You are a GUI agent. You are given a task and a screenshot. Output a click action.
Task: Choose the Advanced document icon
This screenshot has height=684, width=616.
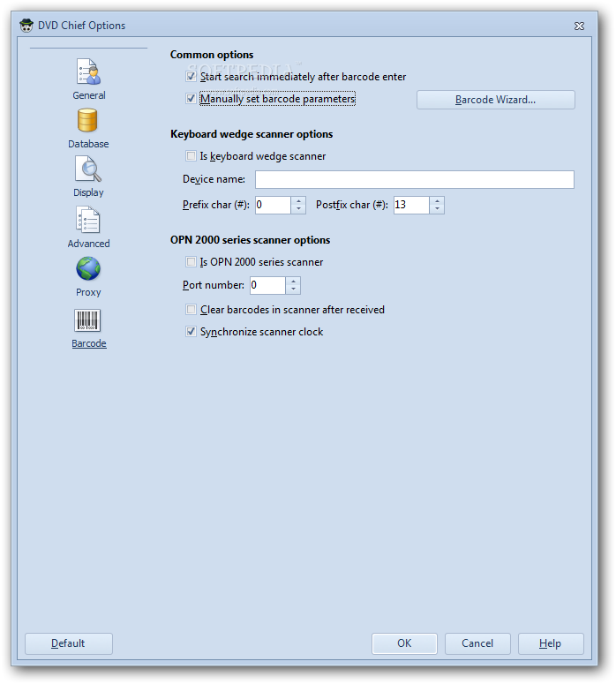click(88, 220)
